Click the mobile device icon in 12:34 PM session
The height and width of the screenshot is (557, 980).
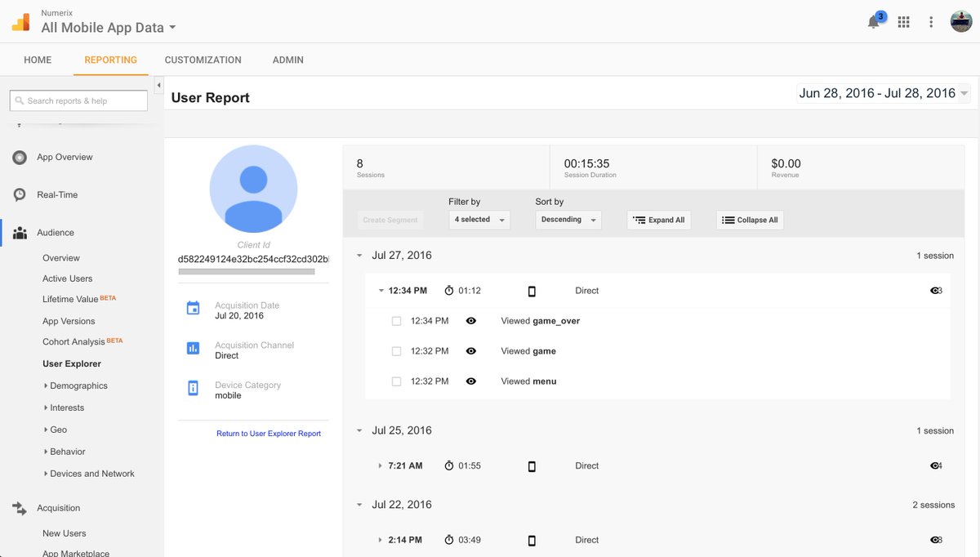pos(532,292)
